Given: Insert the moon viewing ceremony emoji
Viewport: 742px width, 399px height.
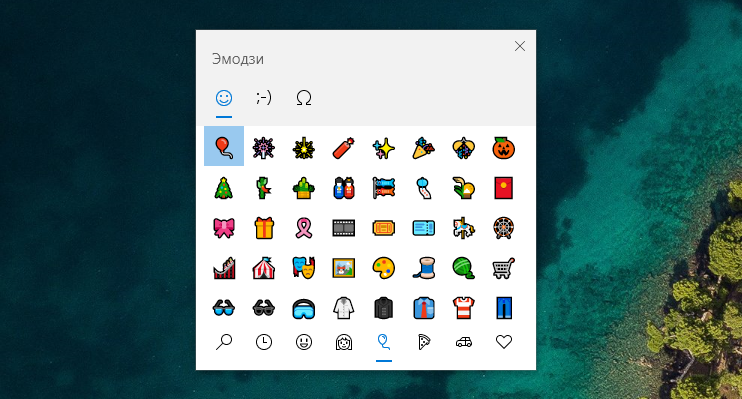Looking at the screenshot, I should pyautogui.click(x=464, y=188).
